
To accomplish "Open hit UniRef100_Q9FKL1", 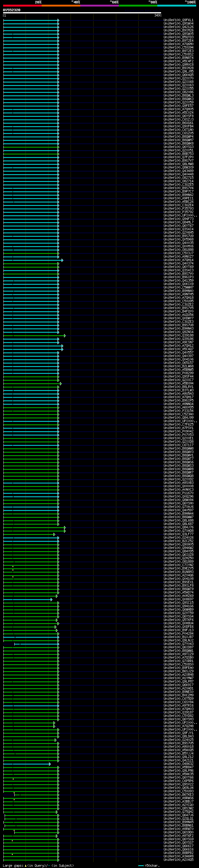I will (178, 20).
